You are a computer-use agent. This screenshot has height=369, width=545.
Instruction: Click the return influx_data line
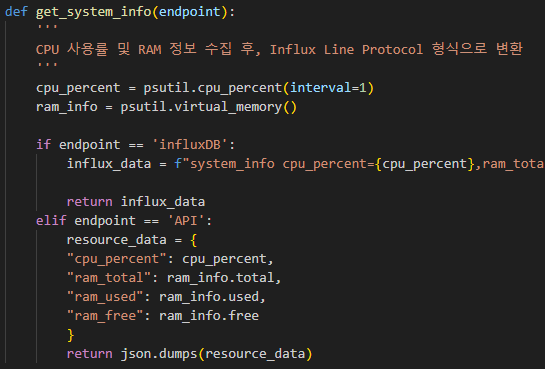(136, 202)
